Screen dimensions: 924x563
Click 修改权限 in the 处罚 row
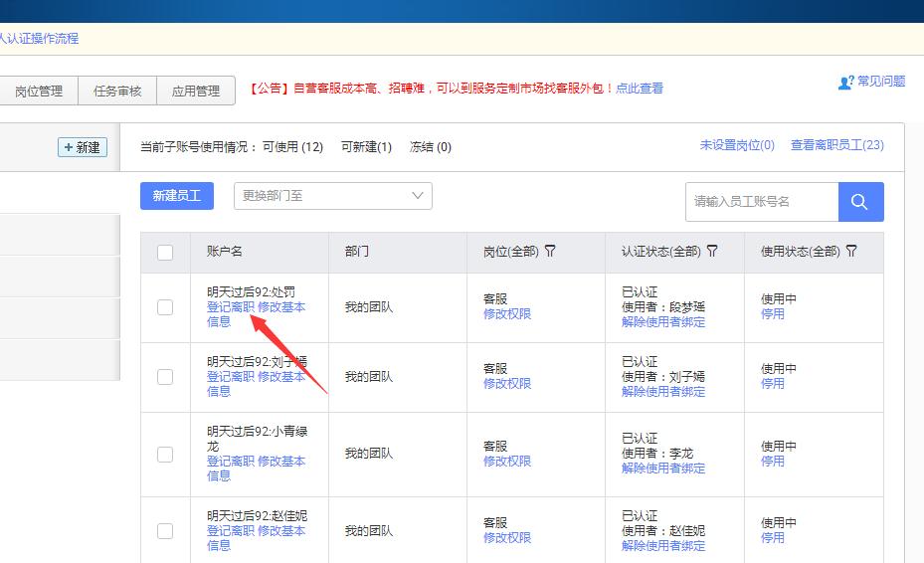coord(507,314)
